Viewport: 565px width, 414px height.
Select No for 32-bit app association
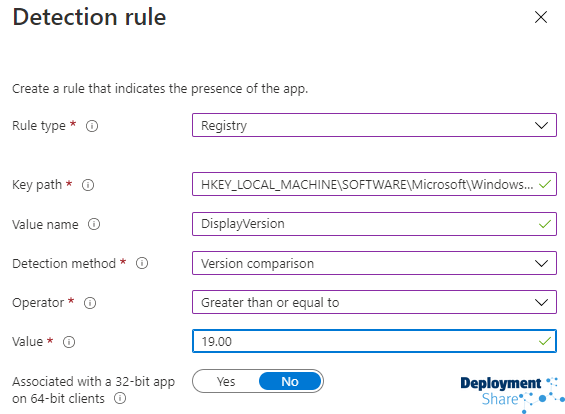tap(290, 381)
